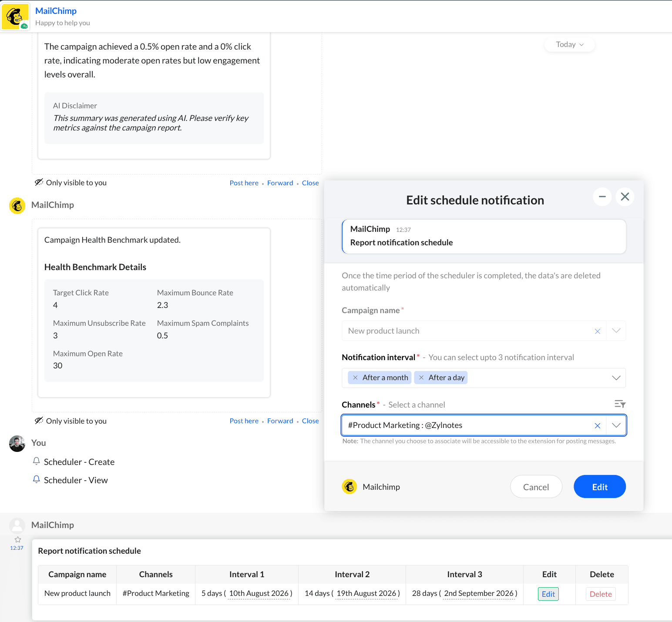Select the Scheduler - Create command
Screen dimensions: 672x622
point(79,462)
